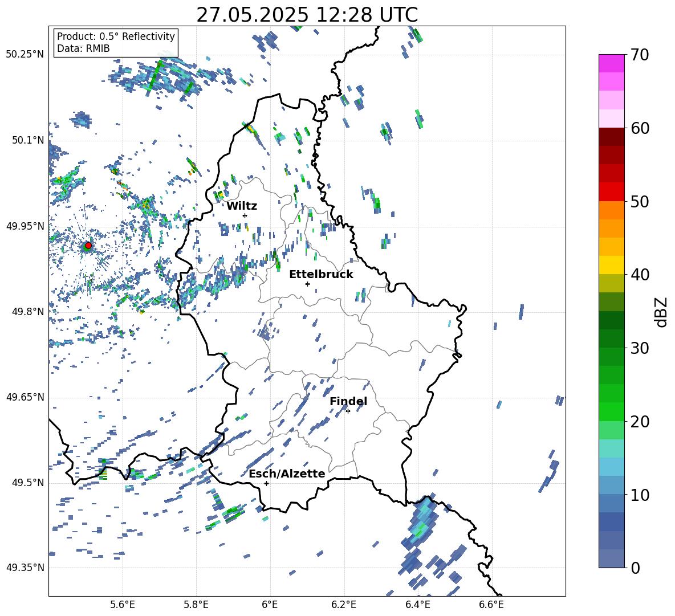Screen dimensions: 675x616
Task: Click the 6.6°E longitude label
Action: (x=491, y=605)
